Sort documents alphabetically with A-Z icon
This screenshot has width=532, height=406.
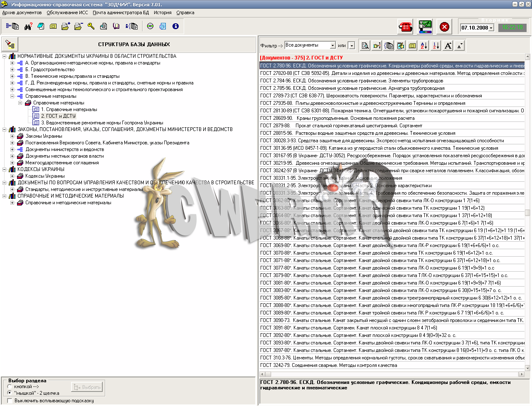pos(424,46)
